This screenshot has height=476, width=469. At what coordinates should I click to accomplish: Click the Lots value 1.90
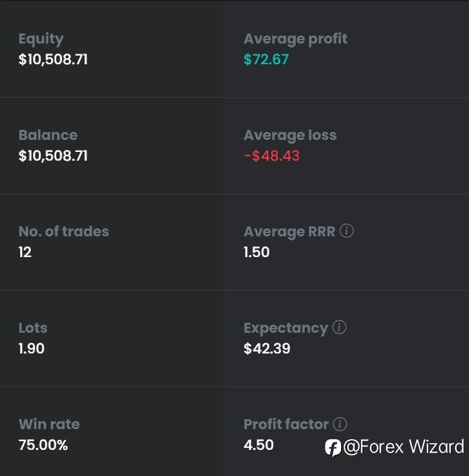point(31,348)
